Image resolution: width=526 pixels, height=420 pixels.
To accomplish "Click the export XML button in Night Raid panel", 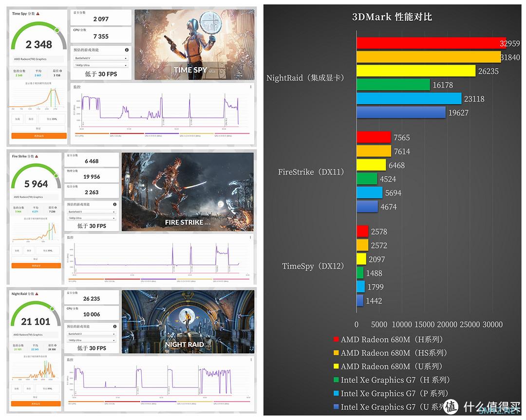I will (47, 388).
